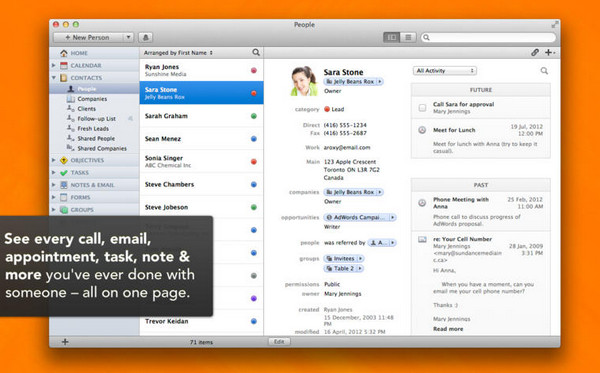
Task: Select People in the sidebar
Action: tap(94, 89)
